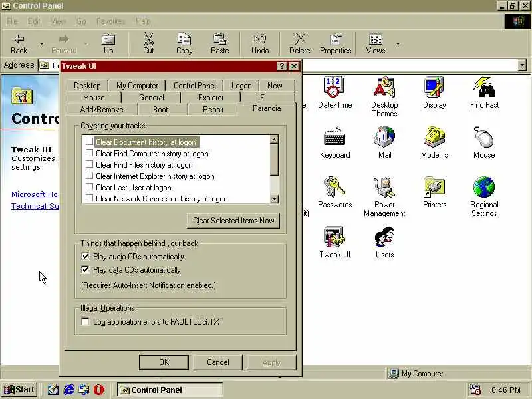
Task: Click the Copy toolbar button
Action: (x=184, y=44)
